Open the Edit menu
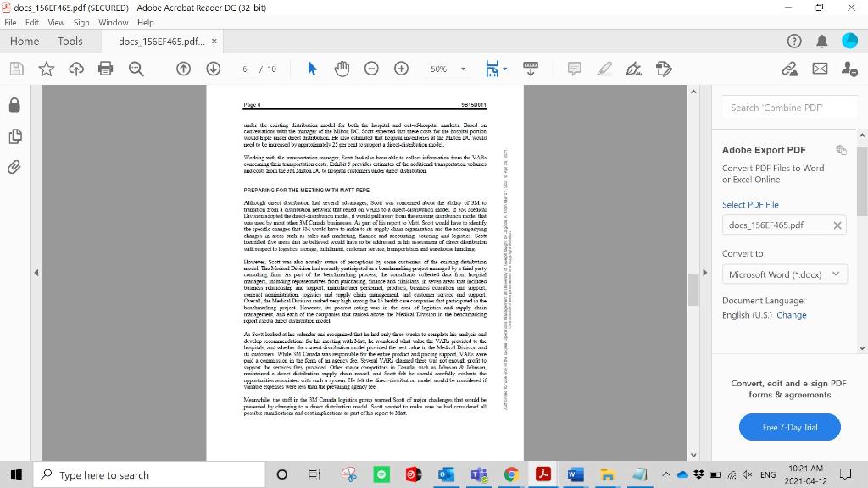Screen dimensions: 868x488 [x=32, y=23]
